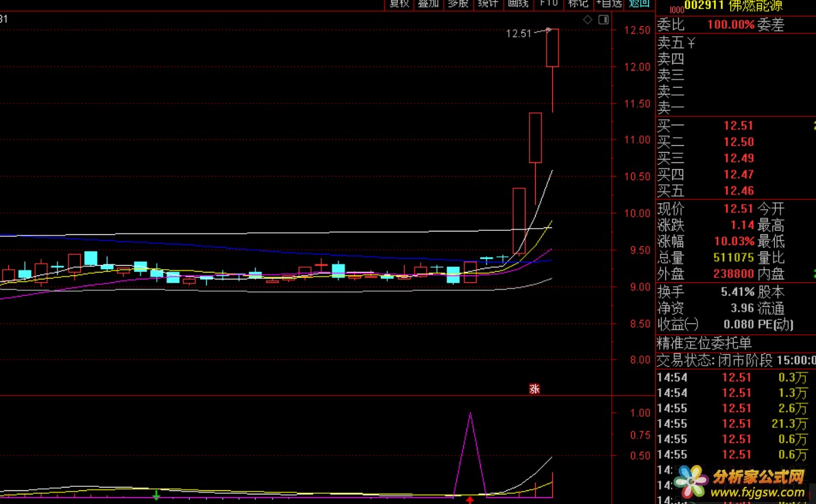Click the 流通 label
The width and height of the screenshot is (816, 504).
coord(771,308)
